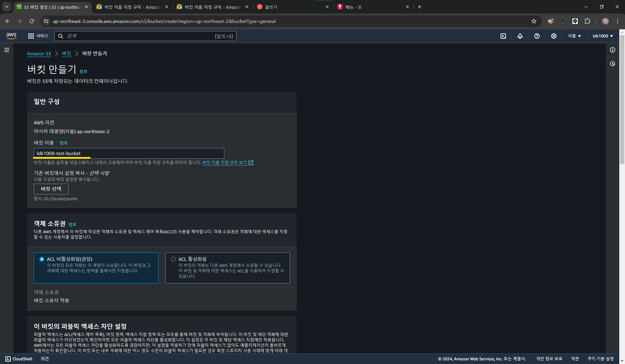Switch to the first 버킷 이름 지정 규칙 tab
Screen dimensions: 625x364
132,7
